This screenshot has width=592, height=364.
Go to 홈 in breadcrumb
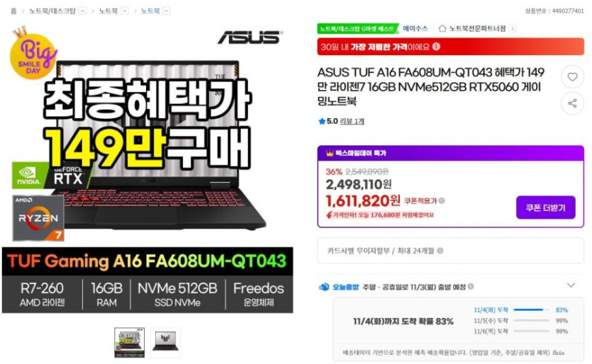tap(13, 11)
